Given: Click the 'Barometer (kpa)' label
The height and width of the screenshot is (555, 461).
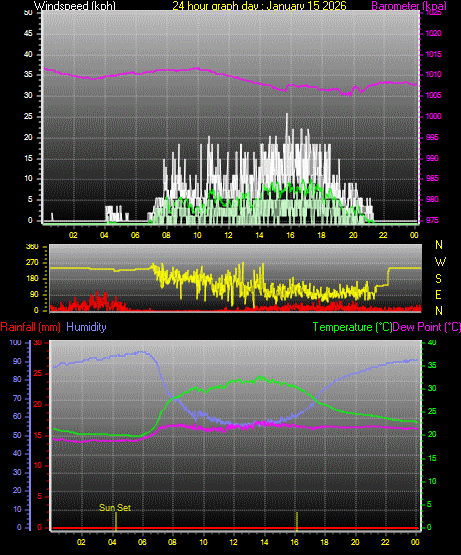Looking at the screenshot, I should (x=409, y=6).
